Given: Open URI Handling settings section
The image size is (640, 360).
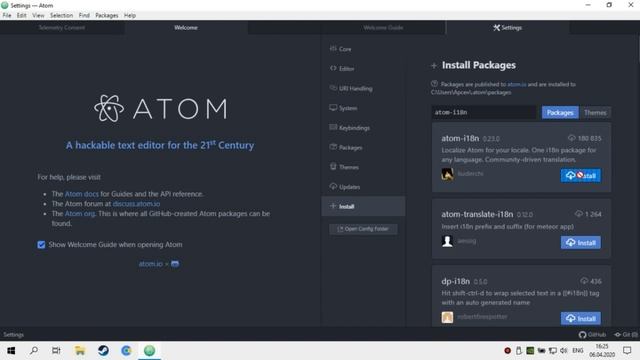Looking at the screenshot, I should (364, 88).
